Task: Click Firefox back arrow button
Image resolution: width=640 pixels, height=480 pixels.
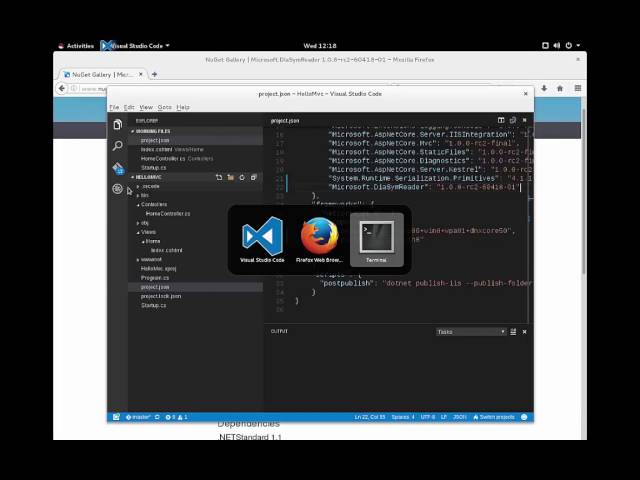Action: tap(62, 88)
